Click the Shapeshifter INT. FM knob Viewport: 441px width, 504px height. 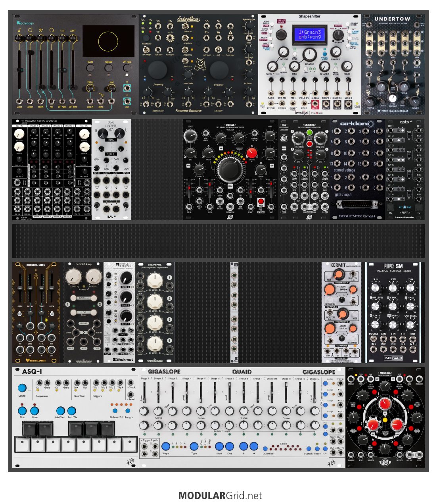pos(283,52)
